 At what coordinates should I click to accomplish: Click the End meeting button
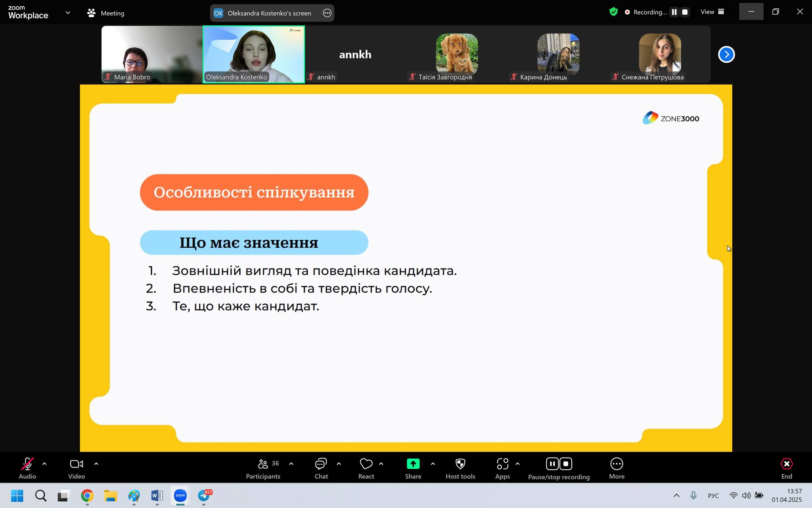786,464
